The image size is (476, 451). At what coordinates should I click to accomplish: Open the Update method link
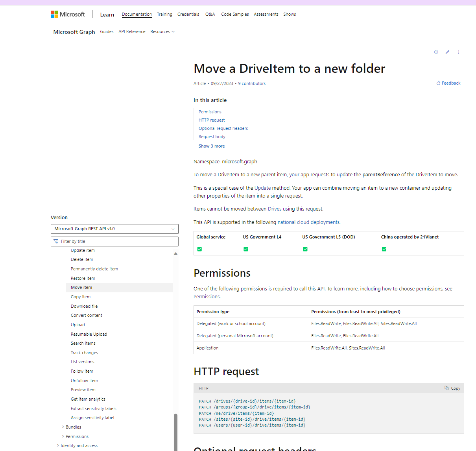262,188
